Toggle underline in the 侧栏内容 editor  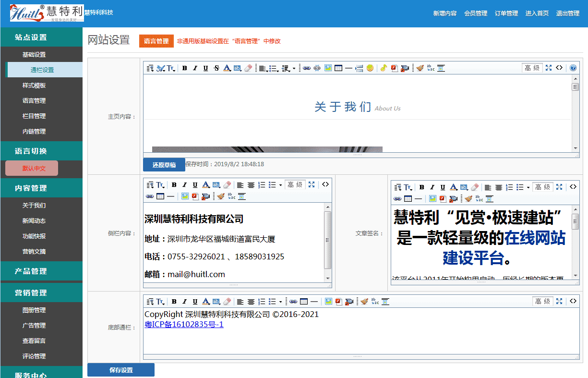point(195,185)
